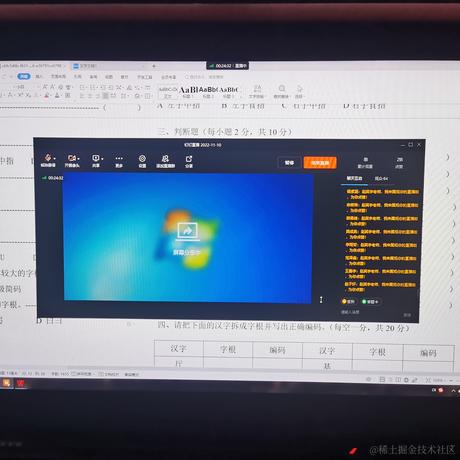Click the screen sharing icon in the preview center

tap(187, 231)
